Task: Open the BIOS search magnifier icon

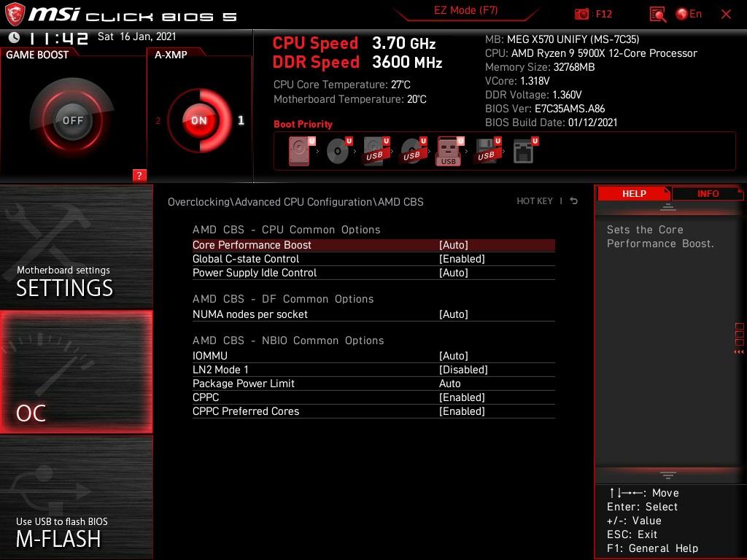Action: pyautogui.click(x=657, y=15)
